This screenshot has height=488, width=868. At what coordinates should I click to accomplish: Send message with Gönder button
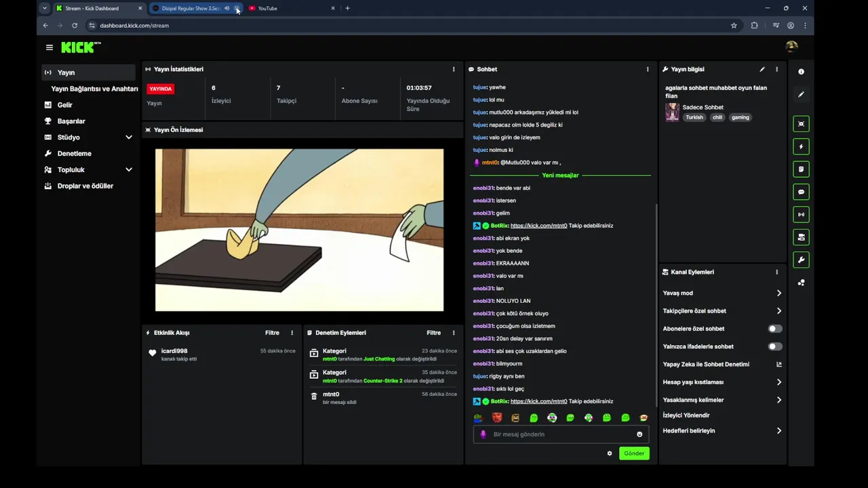tap(634, 453)
